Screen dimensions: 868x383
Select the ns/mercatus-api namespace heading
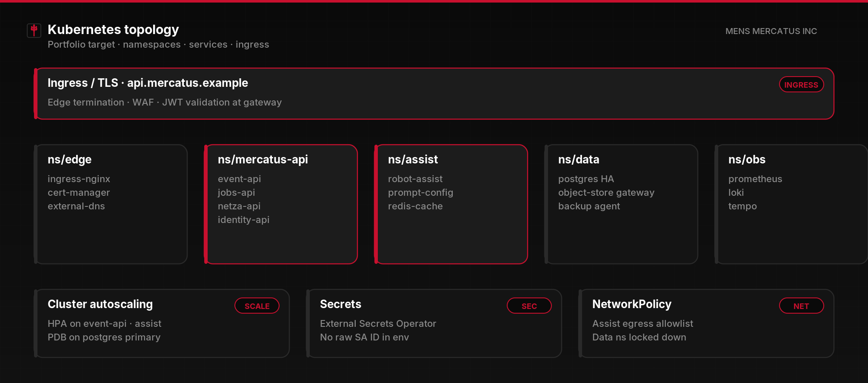pos(263,160)
